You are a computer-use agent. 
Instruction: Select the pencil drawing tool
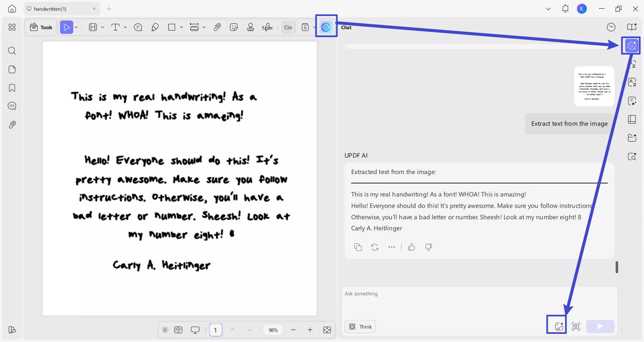[155, 27]
